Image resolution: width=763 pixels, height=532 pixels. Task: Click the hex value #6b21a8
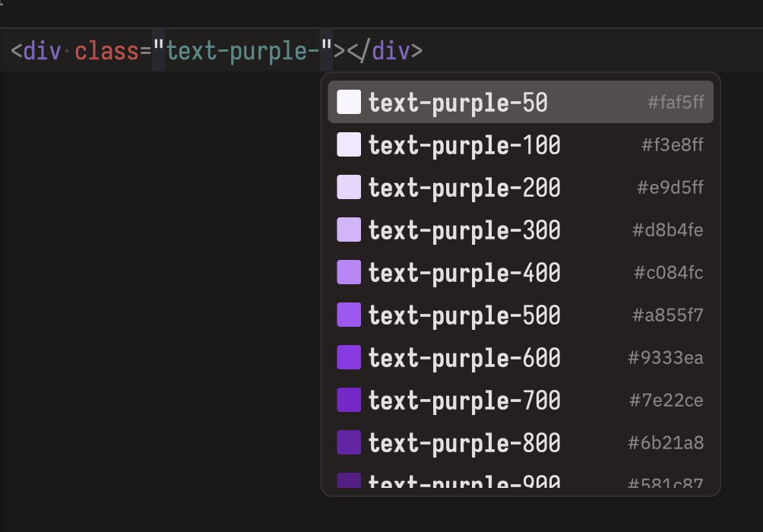click(x=666, y=443)
